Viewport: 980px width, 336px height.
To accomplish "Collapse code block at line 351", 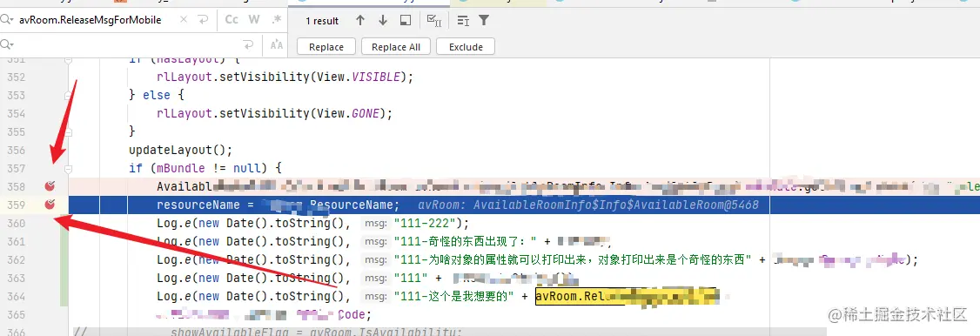I will pyautogui.click(x=68, y=61).
